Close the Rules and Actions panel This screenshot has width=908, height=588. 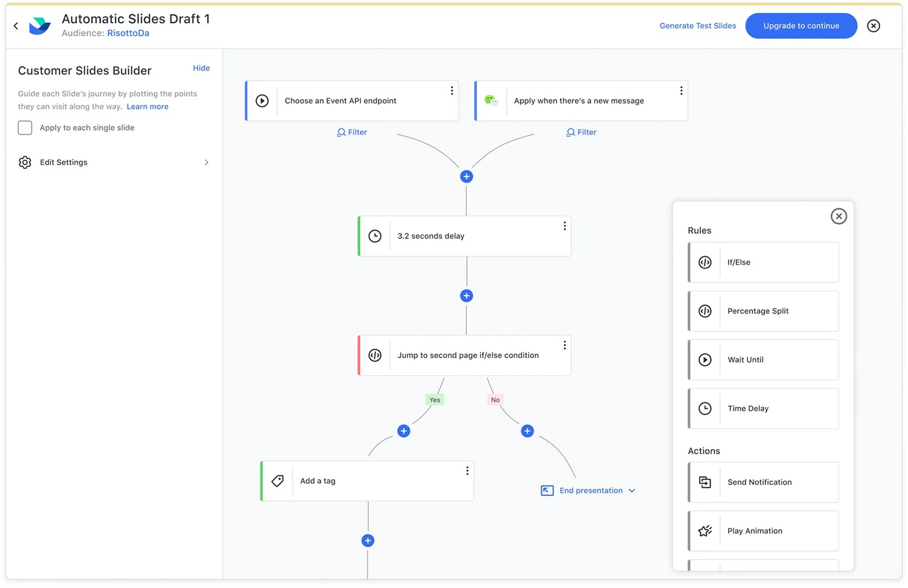tap(838, 216)
